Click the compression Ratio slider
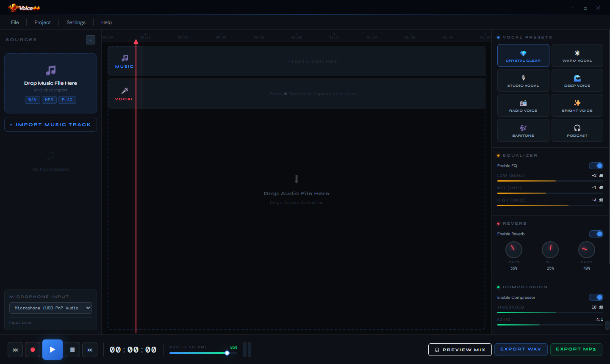Viewport: 610px width, 364px height. click(550, 325)
